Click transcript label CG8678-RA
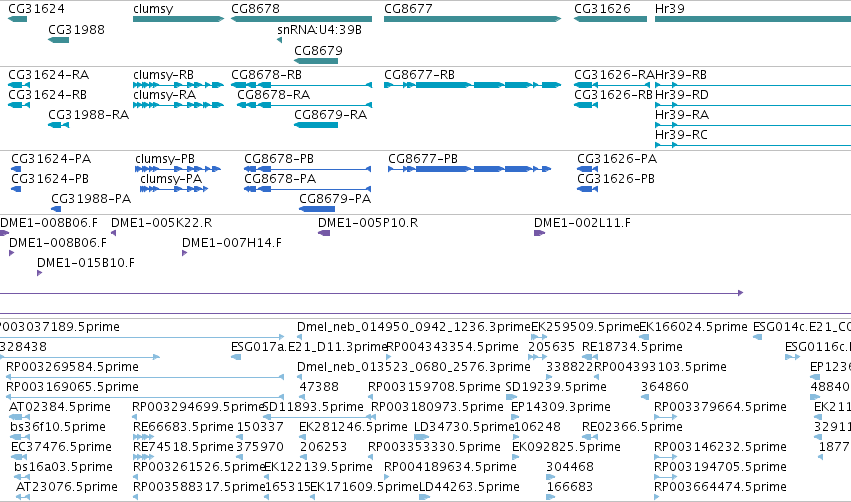 pos(274,94)
